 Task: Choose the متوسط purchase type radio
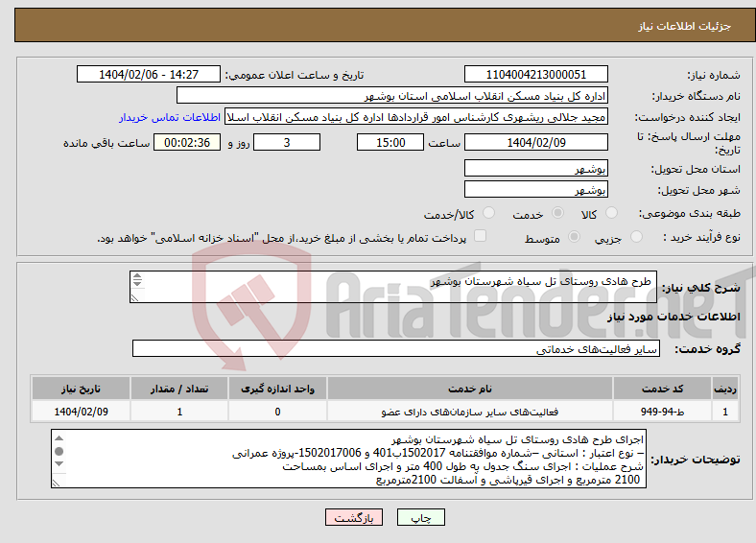pyautogui.click(x=575, y=236)
